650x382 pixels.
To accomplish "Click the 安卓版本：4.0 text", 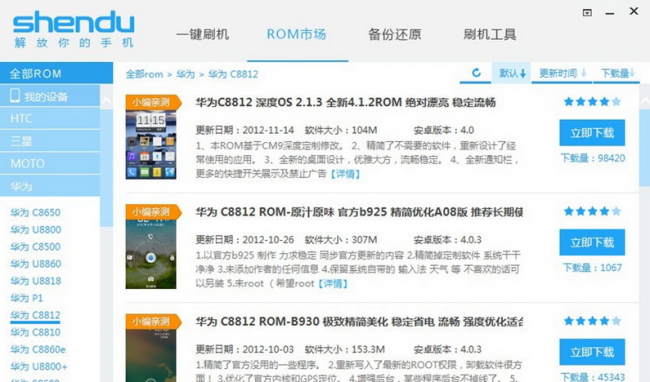I will coord(444,130).
